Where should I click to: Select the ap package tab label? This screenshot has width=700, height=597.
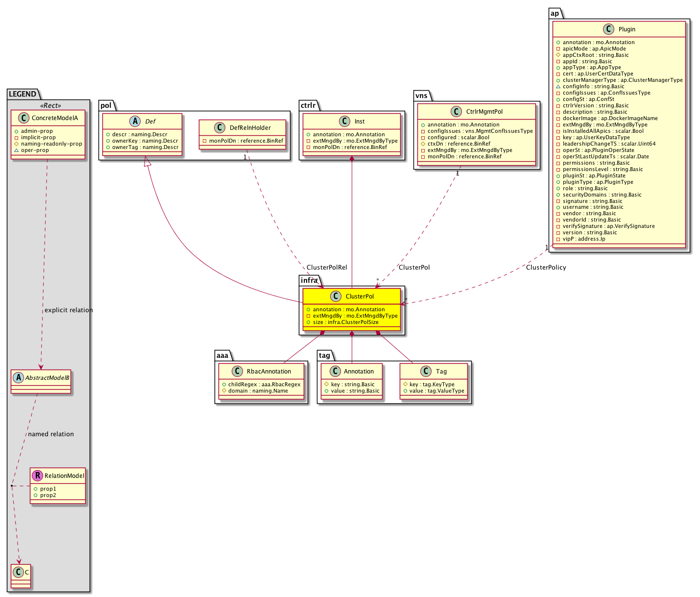coord(555,13)
